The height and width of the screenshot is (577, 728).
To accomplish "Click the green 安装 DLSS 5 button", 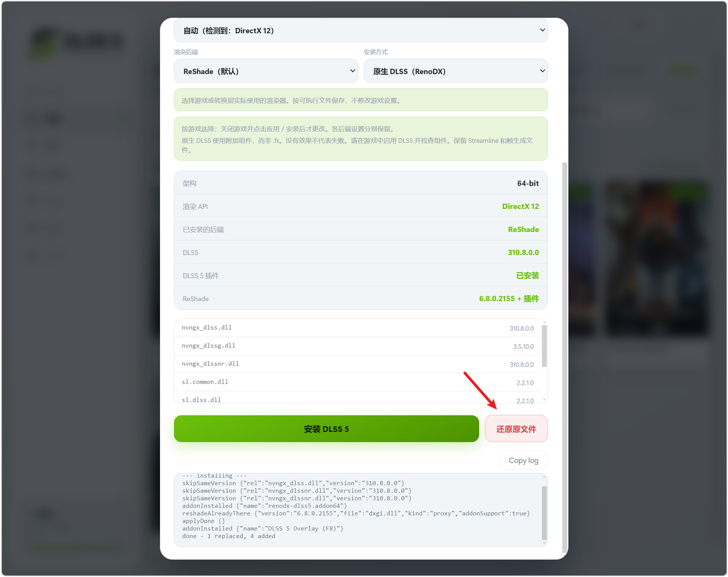I will pyautogui.click(x=326, y=429).
